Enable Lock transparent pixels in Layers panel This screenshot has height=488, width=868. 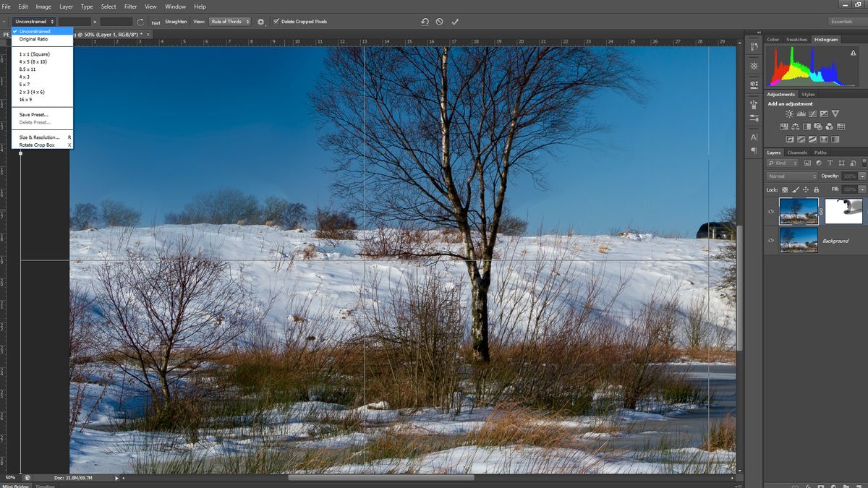785,189
